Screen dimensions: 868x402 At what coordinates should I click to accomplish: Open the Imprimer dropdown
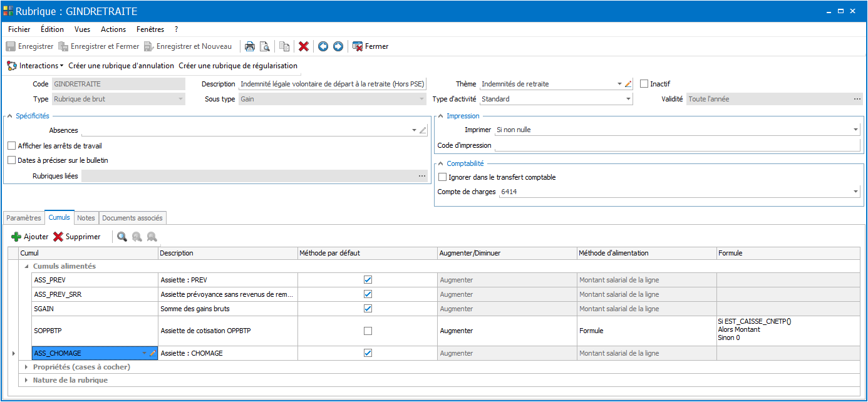(x=856, y=130)
